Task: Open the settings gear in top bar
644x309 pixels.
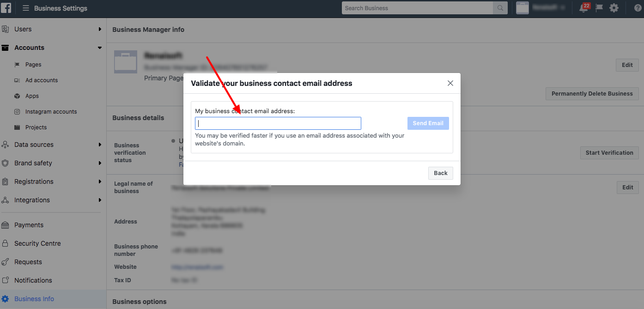Action: pos(614,8)
